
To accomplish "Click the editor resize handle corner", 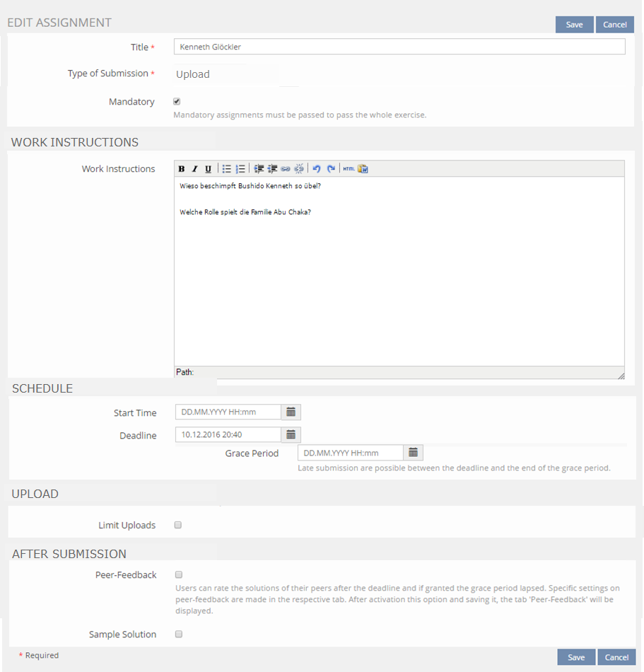I will pos(621,376).
